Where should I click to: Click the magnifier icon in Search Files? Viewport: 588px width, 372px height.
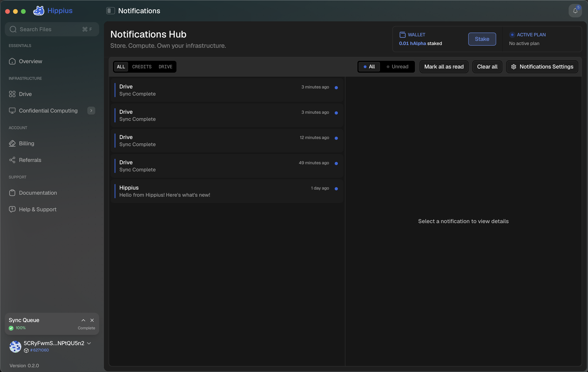[13, 29]
